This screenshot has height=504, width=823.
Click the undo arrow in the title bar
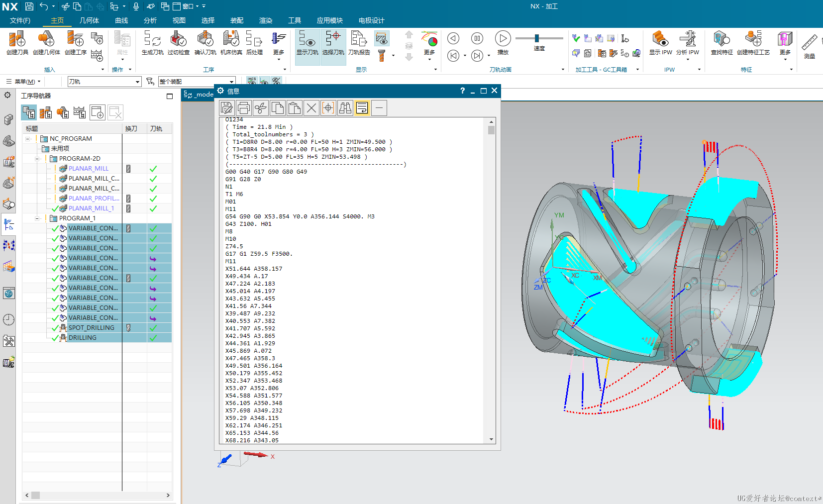44,6
